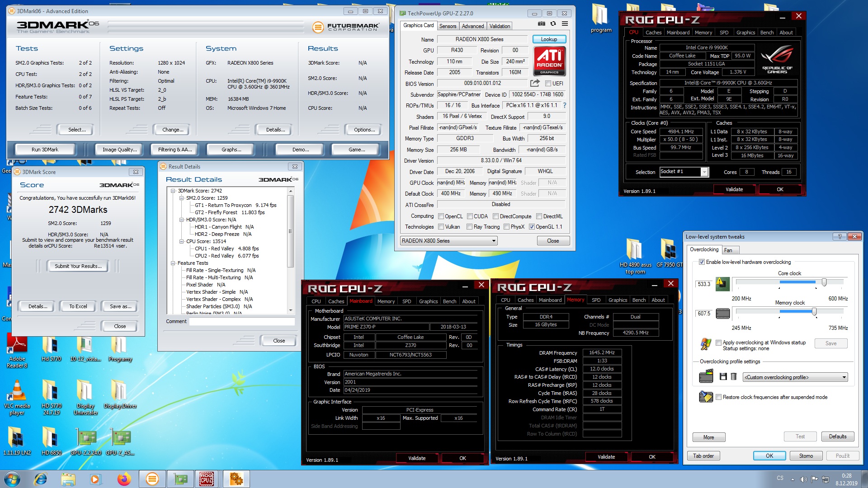Open Internet Explorer from taskbar
868x488 pixels.
pyautogui.click(x=41, y=479)
